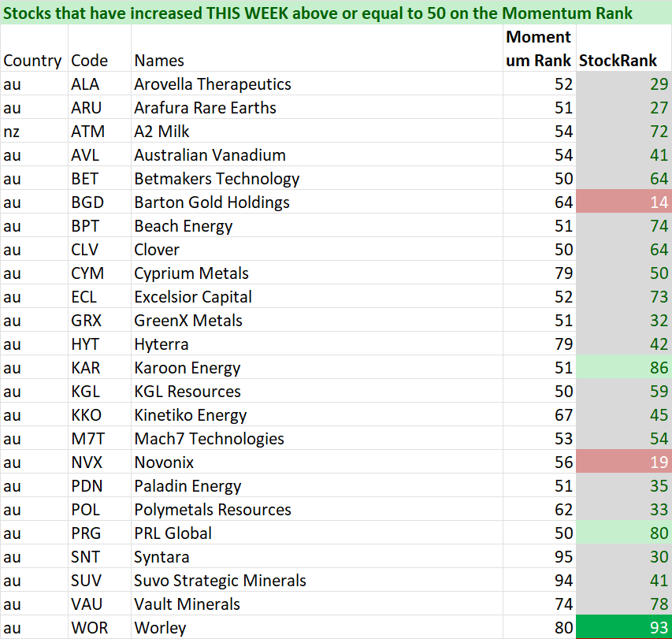
Task: Click the A2 Milk name cell
Action: (317, 131)
